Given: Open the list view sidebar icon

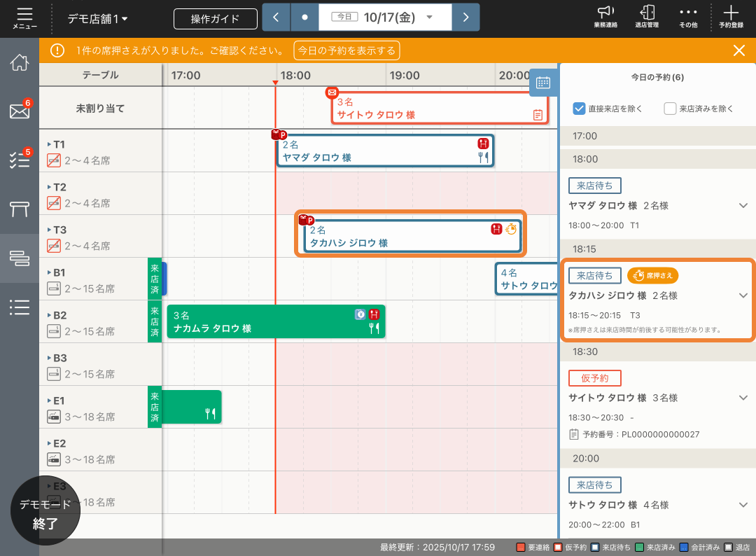Looking at the screenshot, I should point(19,307).
